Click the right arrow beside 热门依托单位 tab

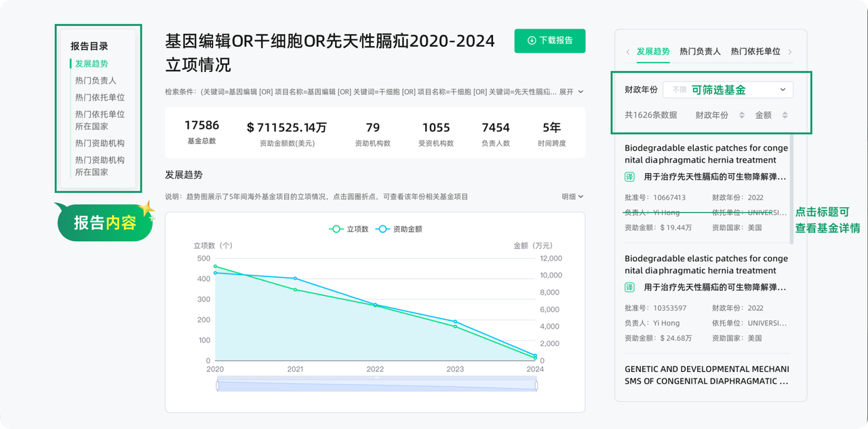(x=790, y=52)
